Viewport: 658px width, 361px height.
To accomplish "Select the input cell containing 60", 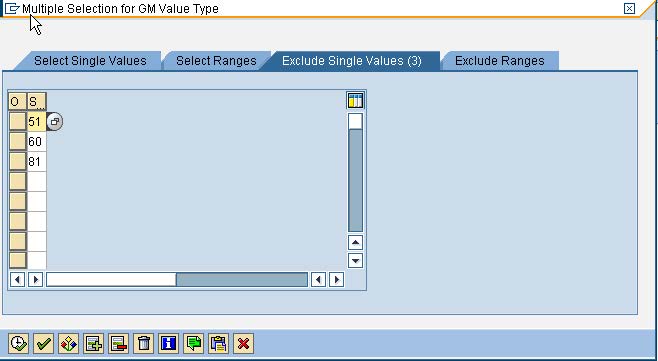I will tap(37, 142).
